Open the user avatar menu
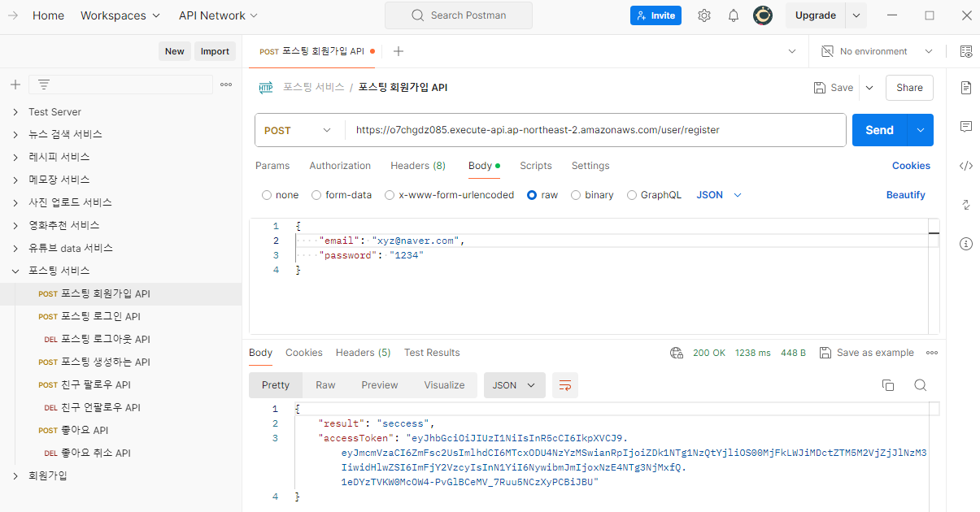Viewport: 980px width, 512px height. click(763, 15)
